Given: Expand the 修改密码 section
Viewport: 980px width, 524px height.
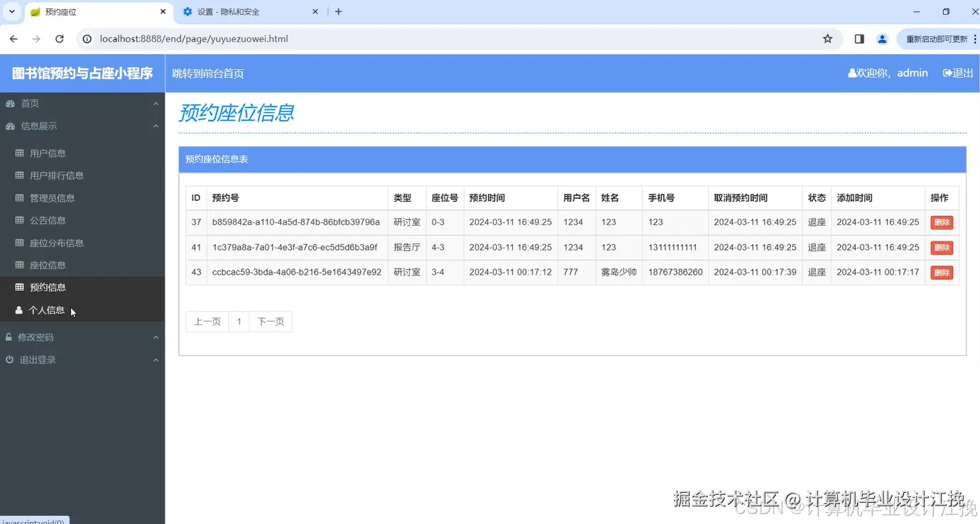Looking at the screenshot, I should (x=156, y=337).
